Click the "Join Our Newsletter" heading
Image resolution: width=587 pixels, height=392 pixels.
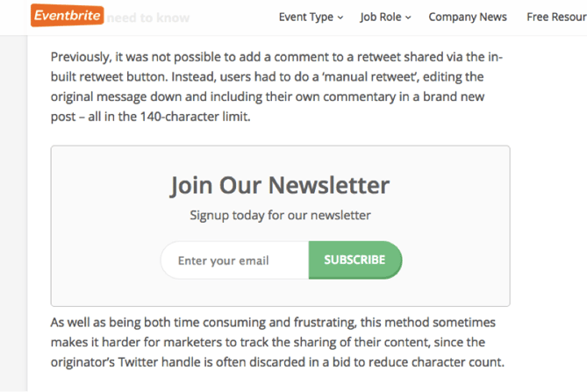tap(280, 185)
